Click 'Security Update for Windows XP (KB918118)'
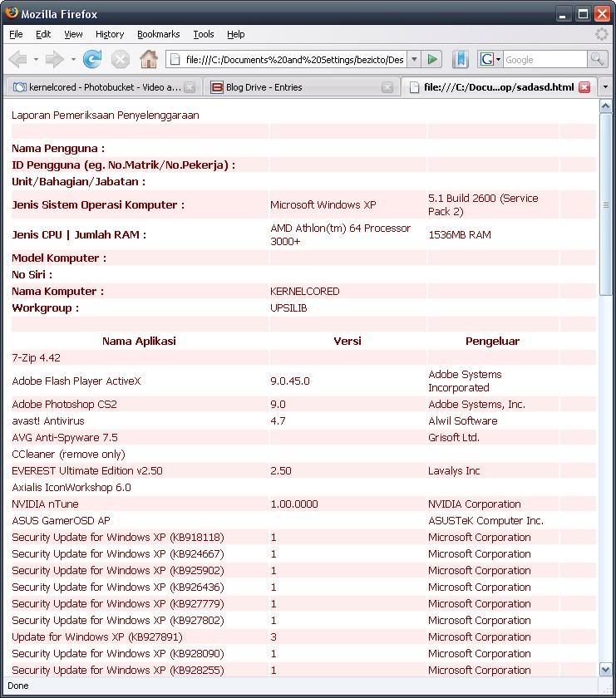The image size is (616, 698). pyautogui.click(x=117, y=538)
